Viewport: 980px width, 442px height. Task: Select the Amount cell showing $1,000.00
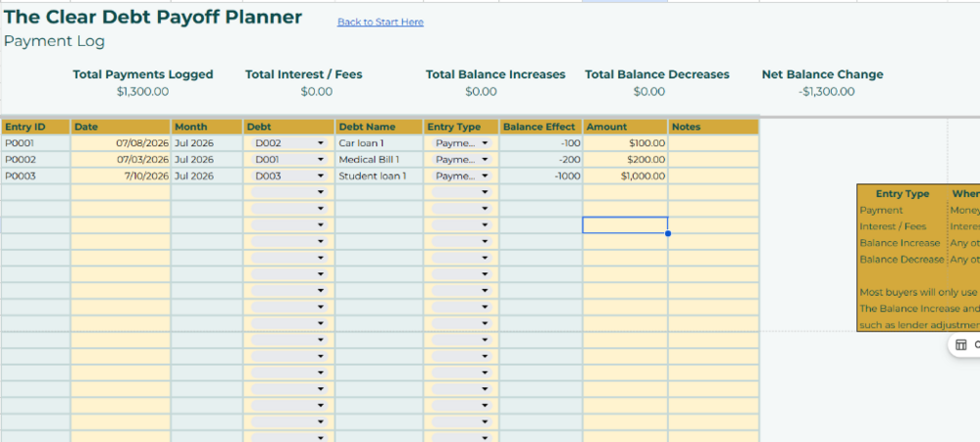[625, 176]
